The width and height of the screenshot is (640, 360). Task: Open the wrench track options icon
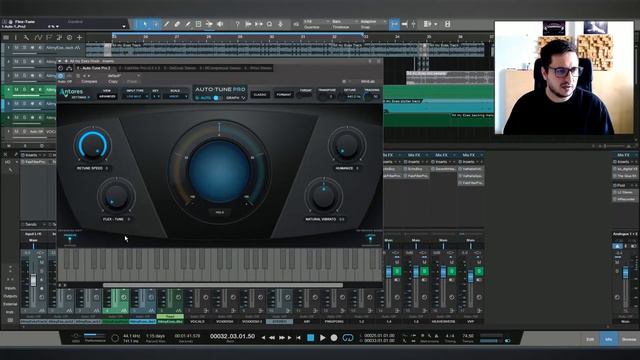click(26, 38)
